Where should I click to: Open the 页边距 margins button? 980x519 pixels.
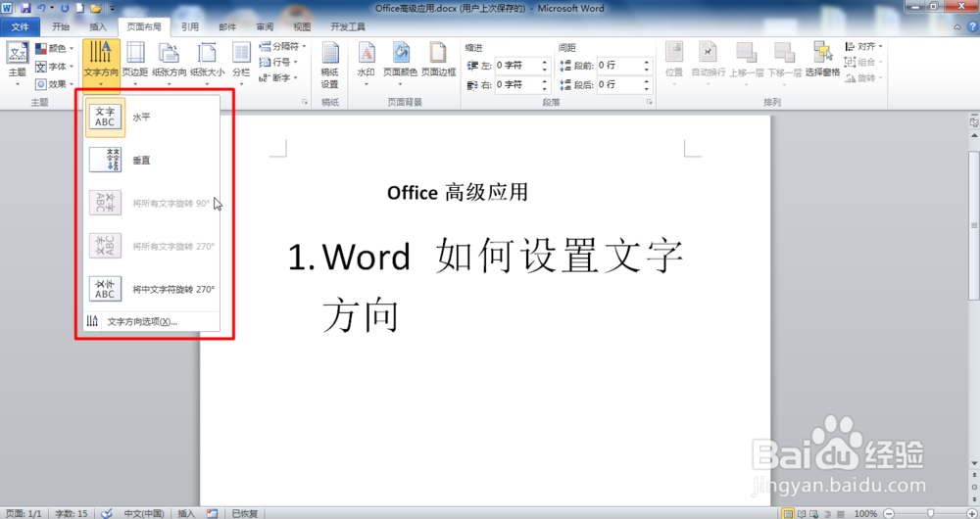(x=135, y=65)
